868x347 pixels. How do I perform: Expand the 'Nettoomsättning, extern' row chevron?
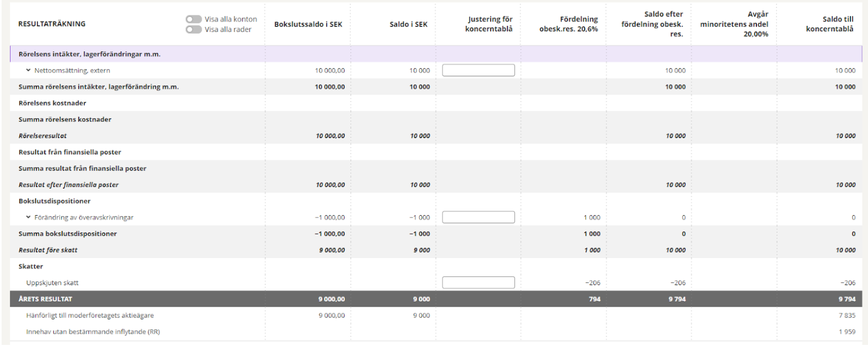coord(29,70)
